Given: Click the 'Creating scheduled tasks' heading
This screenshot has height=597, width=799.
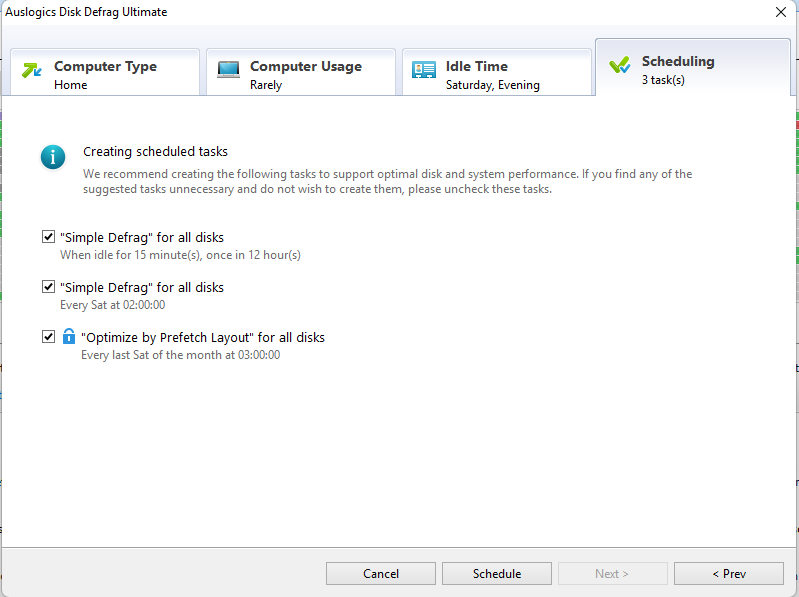Looking at the screenshot, I should click(x=155, y=151).
